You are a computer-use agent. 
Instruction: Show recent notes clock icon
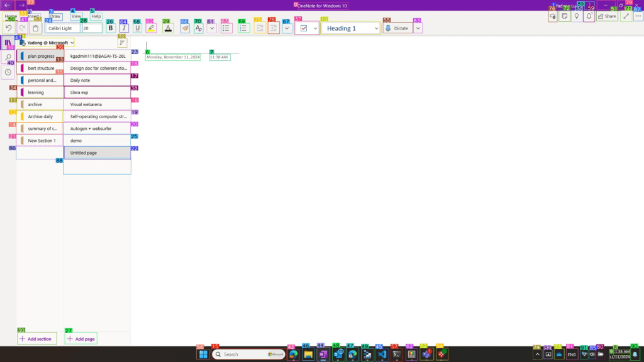[x=8, y=72]
